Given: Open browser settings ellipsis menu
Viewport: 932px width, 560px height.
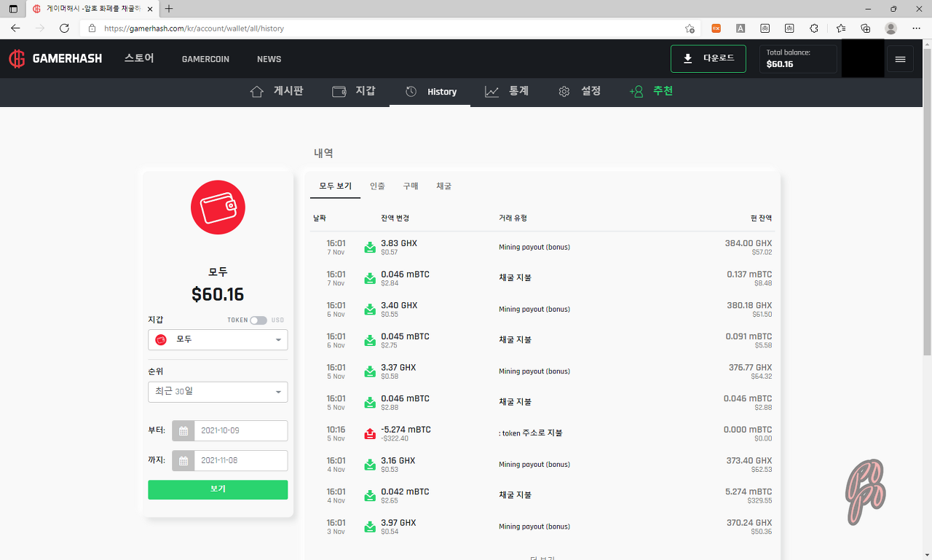Looking at the screenshot, I should (x=916, y=28).
